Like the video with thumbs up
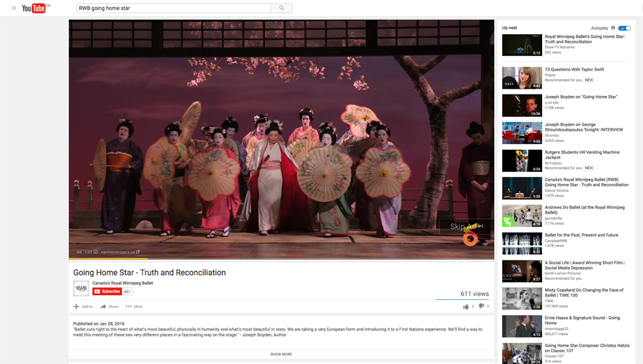The image size is (643, 364). click(466, 307)
